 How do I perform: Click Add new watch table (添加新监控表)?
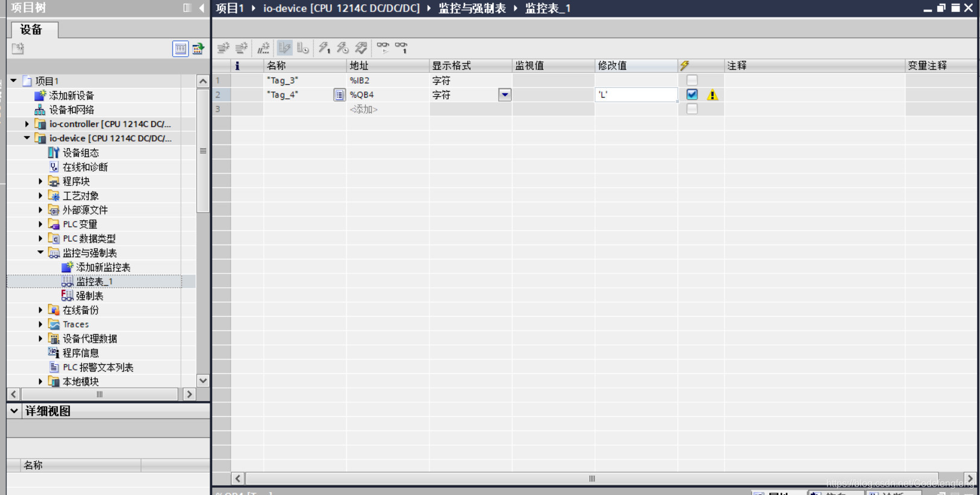coord(96,267)
